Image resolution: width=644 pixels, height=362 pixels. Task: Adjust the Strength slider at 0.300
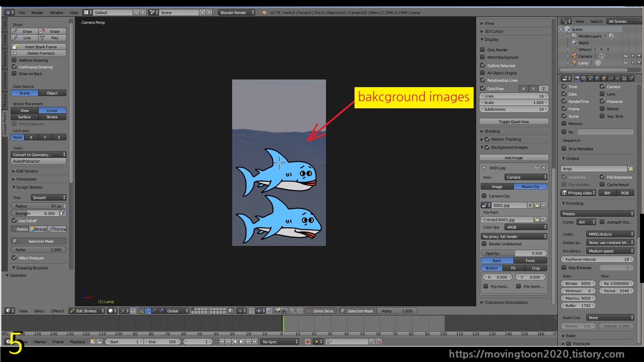point(35,213)
